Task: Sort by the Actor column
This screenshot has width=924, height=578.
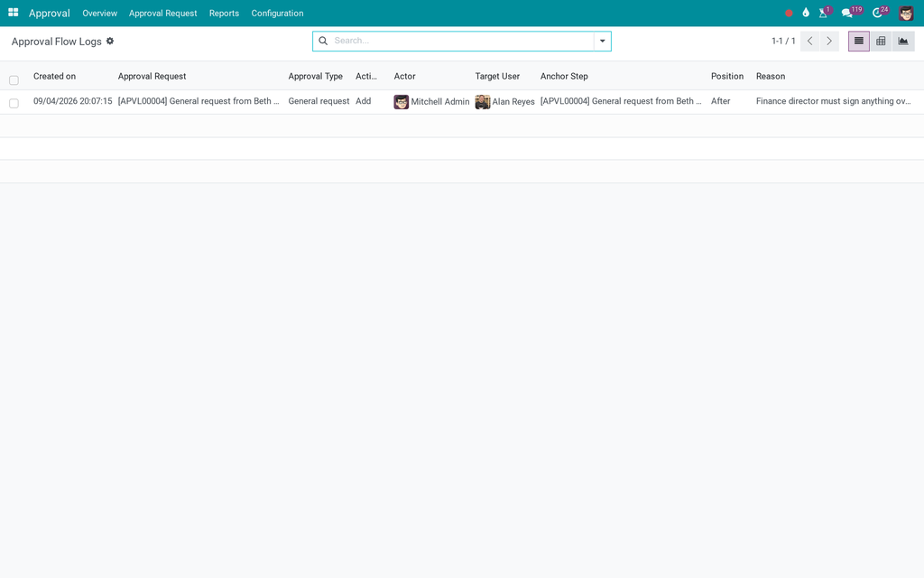Action: (404, 76)
